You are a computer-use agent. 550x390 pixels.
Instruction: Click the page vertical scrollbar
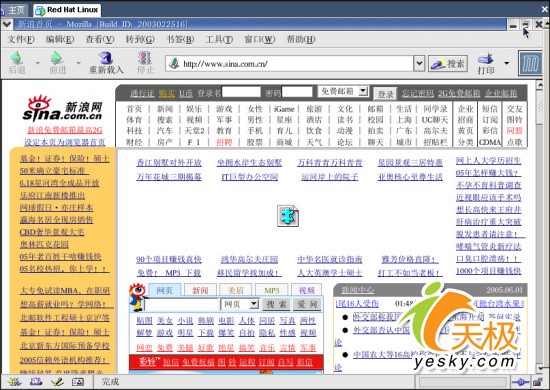coord(539,227)
